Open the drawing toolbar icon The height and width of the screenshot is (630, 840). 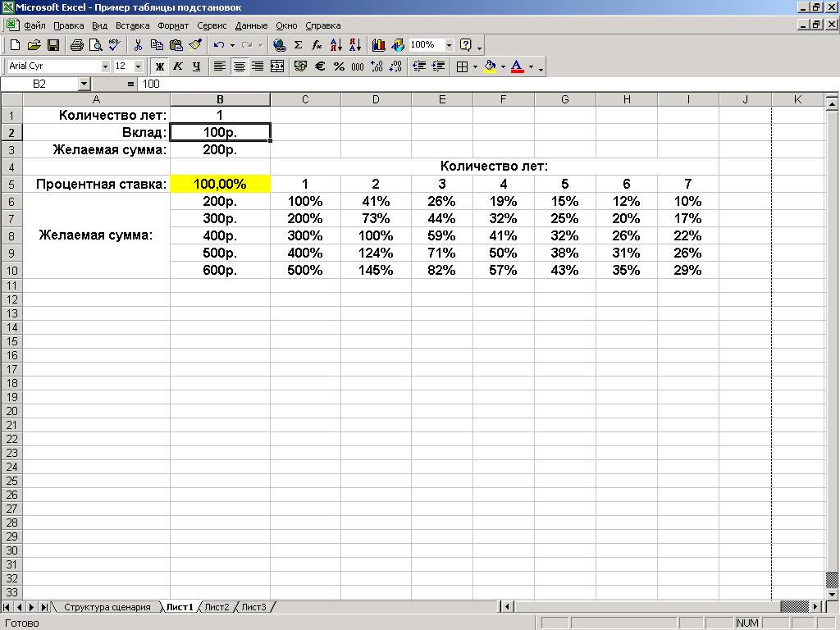(398, 45)
